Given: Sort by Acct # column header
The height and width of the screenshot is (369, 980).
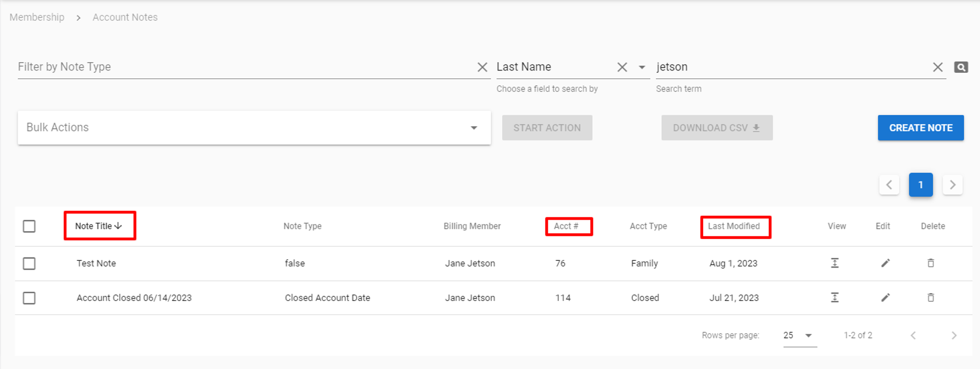Looking at the screenshot, I should [566, 226].
